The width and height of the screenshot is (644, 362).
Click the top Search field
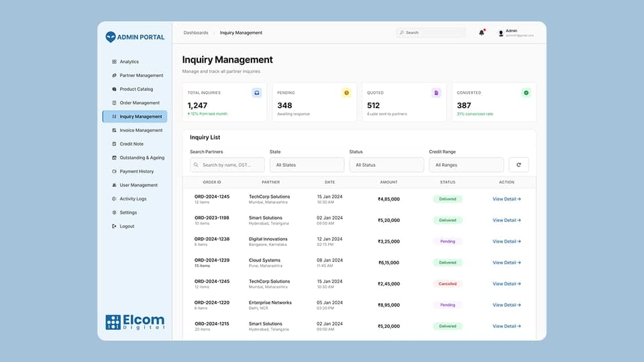coord(431,32)
